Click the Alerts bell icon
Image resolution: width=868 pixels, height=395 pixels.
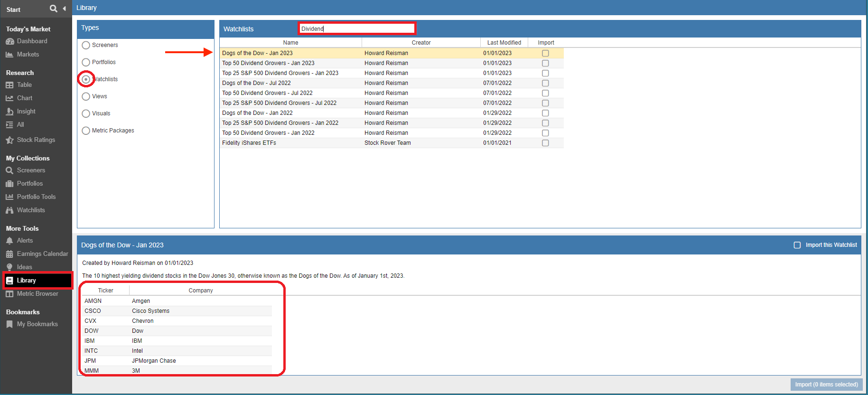tap(9, 241)
